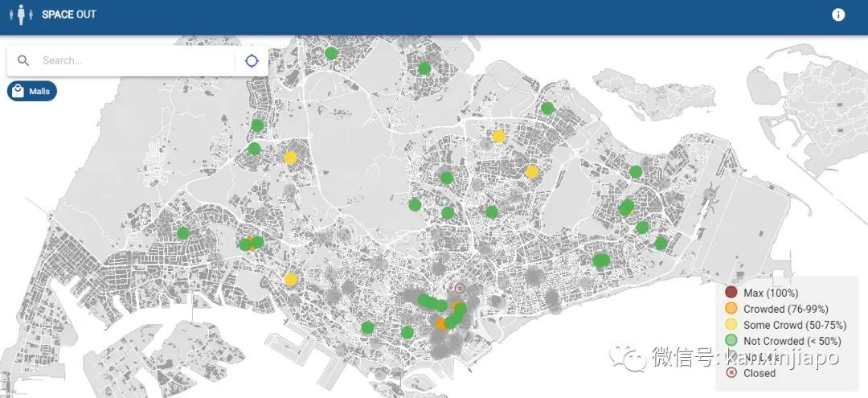Open the southernmost orange Crowded marker
The image size is (868, 398).
(441, 324)
